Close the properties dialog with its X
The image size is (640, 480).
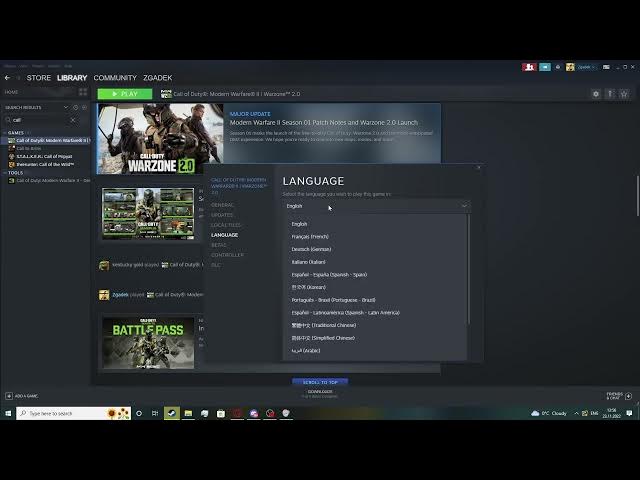[x=479, y=167]
